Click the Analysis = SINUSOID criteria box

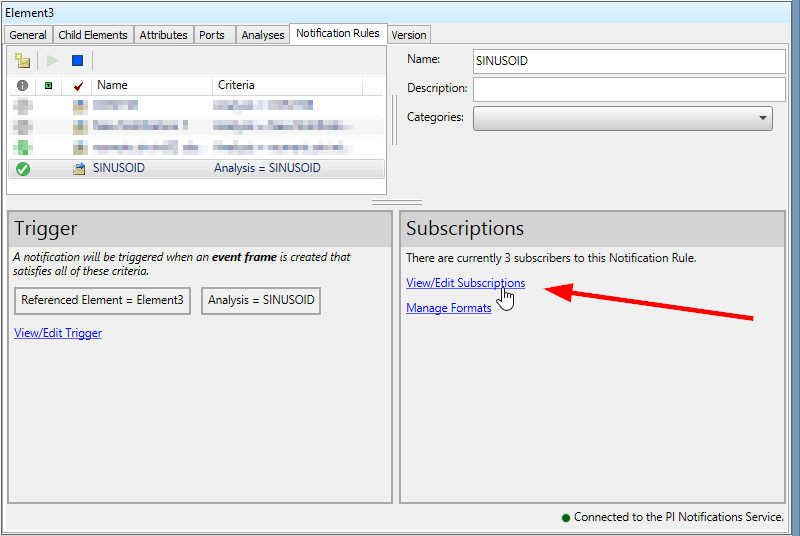261,300
